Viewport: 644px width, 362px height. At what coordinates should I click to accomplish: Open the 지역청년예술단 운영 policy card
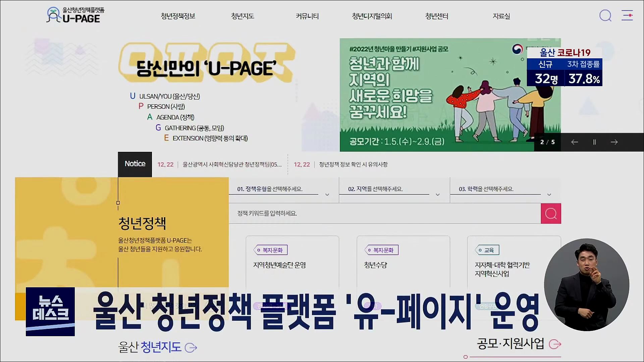pos(292,261)
